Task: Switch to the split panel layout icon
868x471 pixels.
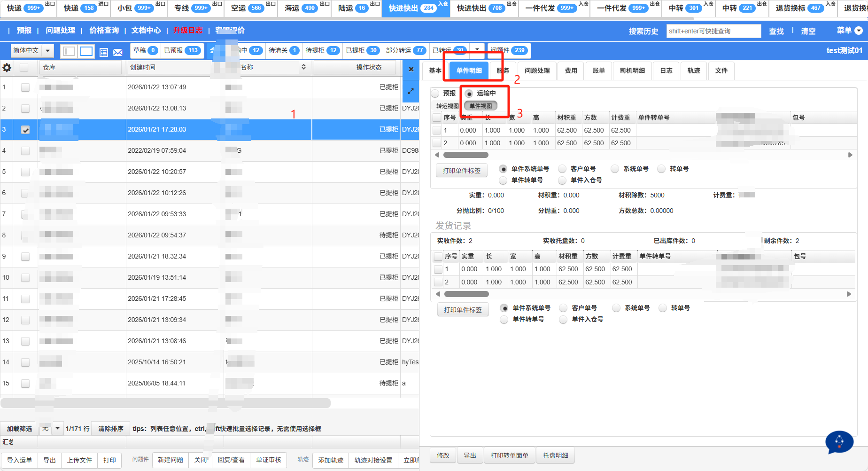Action: pyautogui.click(x=69, y=51)
